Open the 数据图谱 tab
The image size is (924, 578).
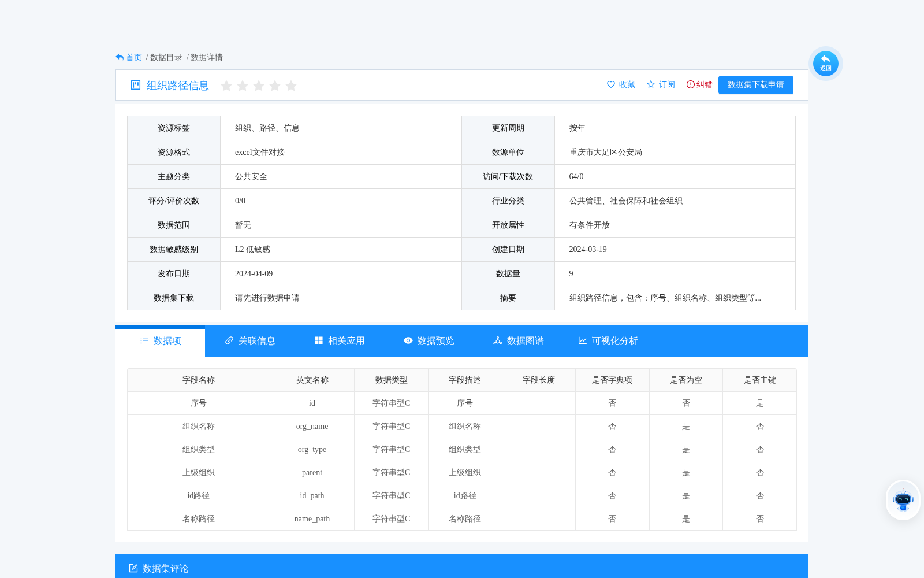click(519, 341)
